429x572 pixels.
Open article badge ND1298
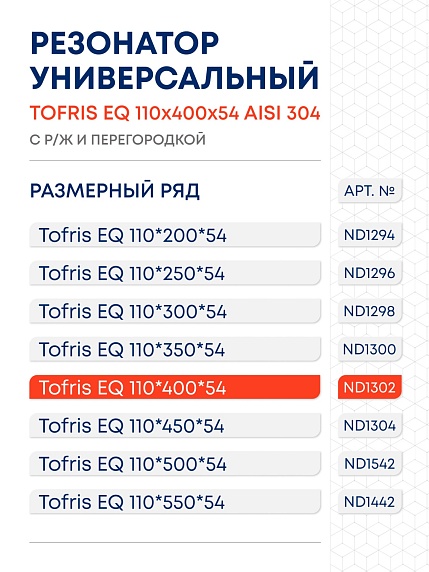370,311
